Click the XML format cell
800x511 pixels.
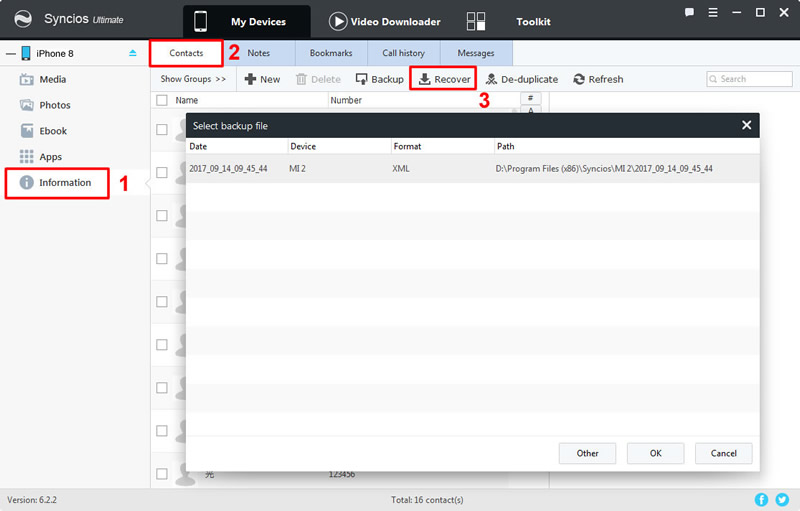(401, 169)
